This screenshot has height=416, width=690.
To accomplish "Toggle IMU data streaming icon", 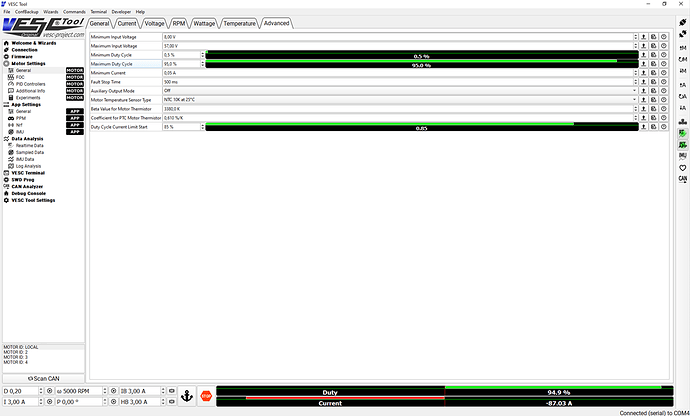I will 683,156.
